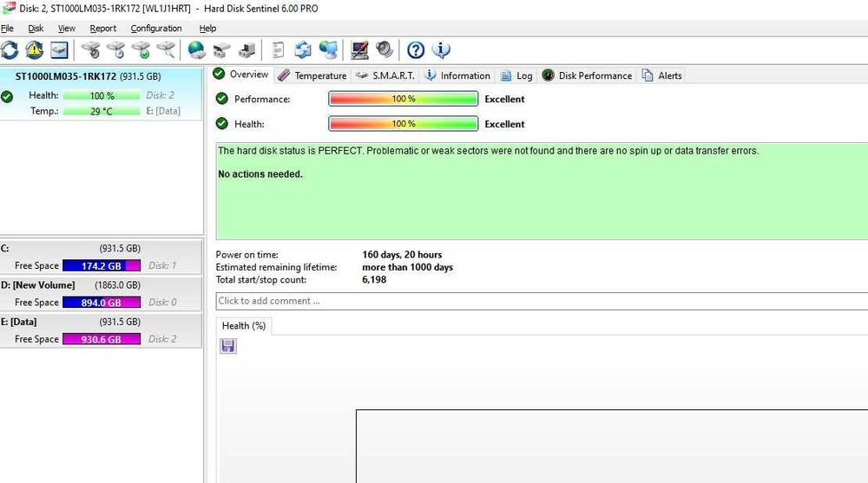Click the 174.2 GB free space bar
Image resolution: width=868 pixels, height=483 pixels.
pos(102,265)
